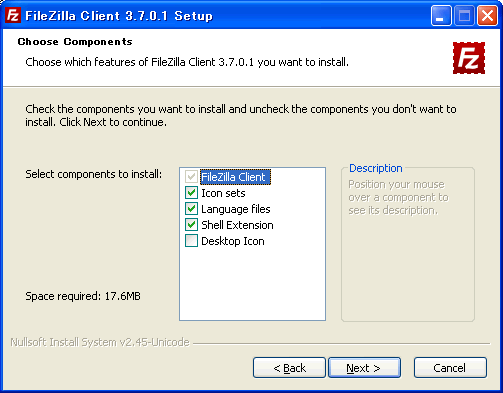Select the Shell Extension label

click(237, 225)
